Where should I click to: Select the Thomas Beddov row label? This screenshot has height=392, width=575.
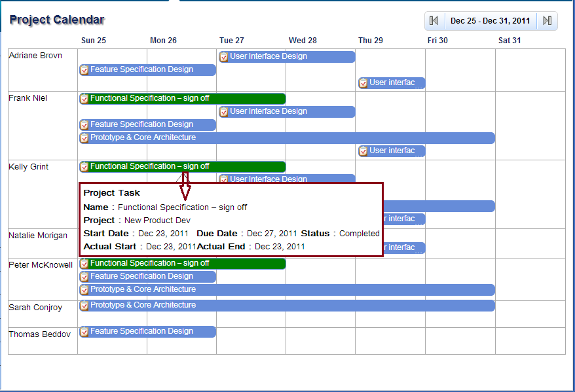[x=39, y=334]
